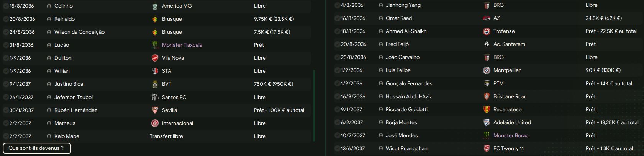Image resolution: width=644 pixels, height=156 pixels.
Task: Open the Monster Borac club link
Action: 511,135
